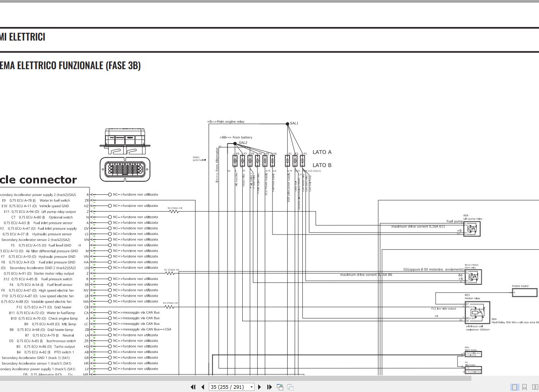Click the Intake heater box
The width and height of the screenshot is (539, 392).
[x=524, y=292]
